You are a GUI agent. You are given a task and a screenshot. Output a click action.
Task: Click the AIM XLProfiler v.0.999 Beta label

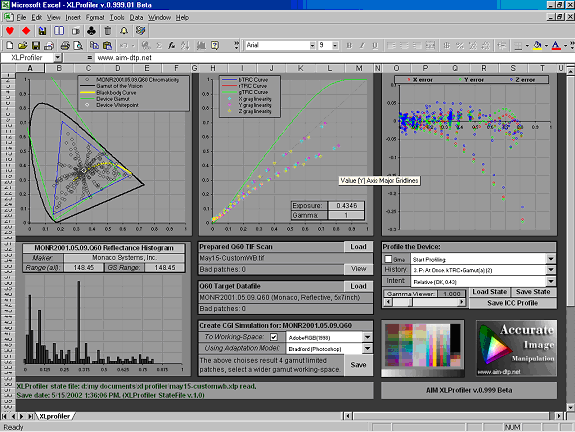click(x=469, y=391)
